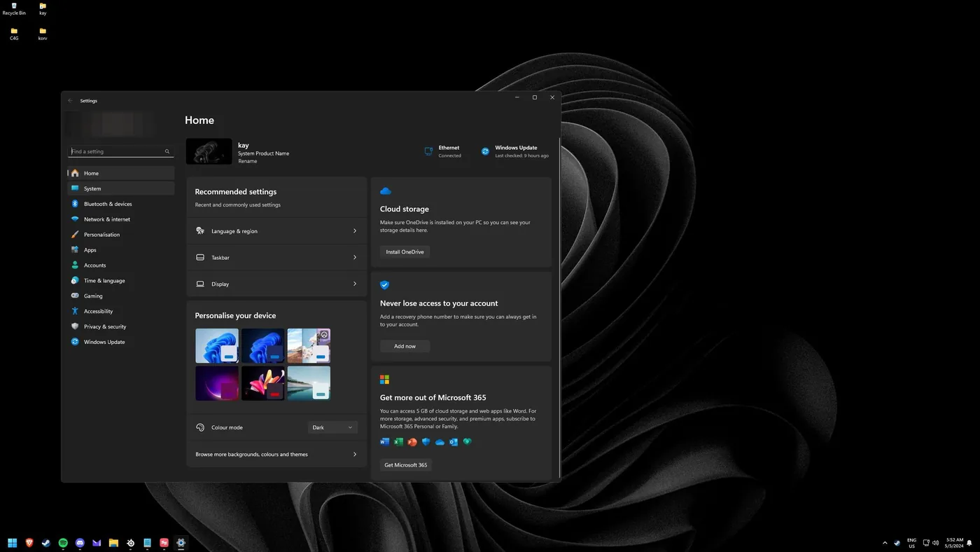Expand the Display setting row

(x=276, y=284)
